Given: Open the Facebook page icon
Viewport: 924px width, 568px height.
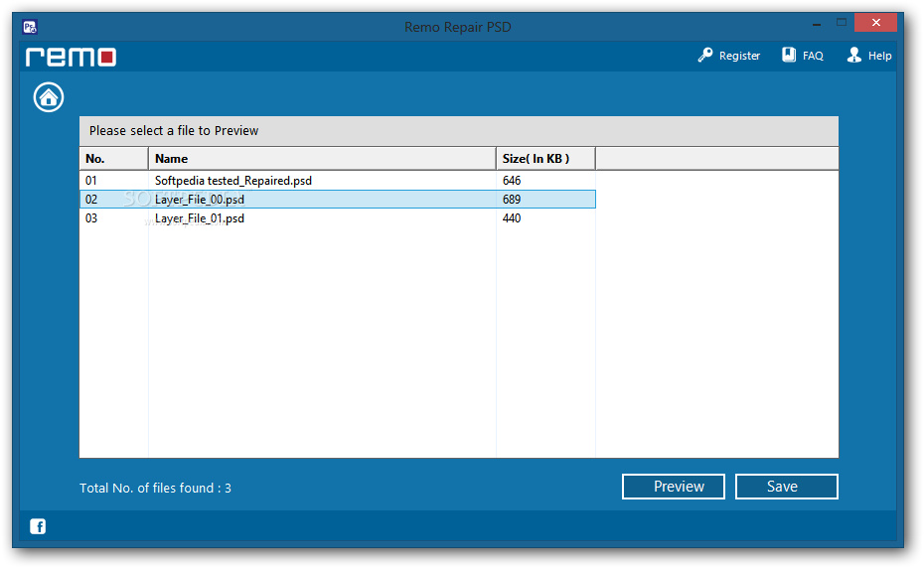Looking at the screenshot, I should click(x=38, y=526).
